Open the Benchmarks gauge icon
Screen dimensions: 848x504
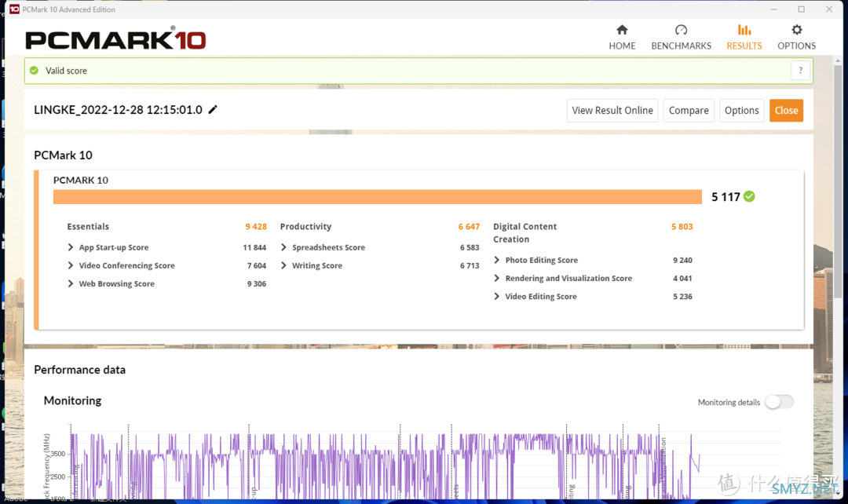(681, 30)
